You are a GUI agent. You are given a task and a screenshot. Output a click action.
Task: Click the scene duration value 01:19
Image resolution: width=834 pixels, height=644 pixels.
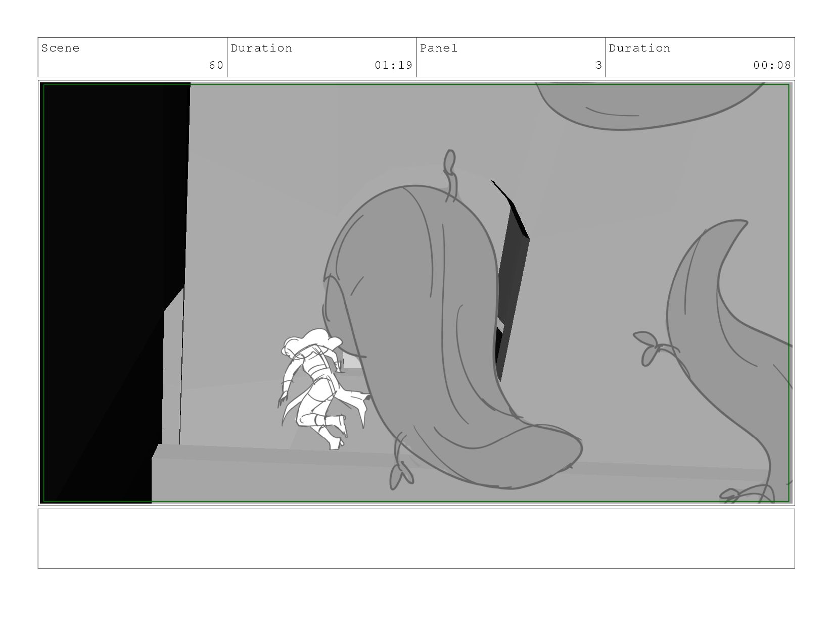[x=393, y=65]
